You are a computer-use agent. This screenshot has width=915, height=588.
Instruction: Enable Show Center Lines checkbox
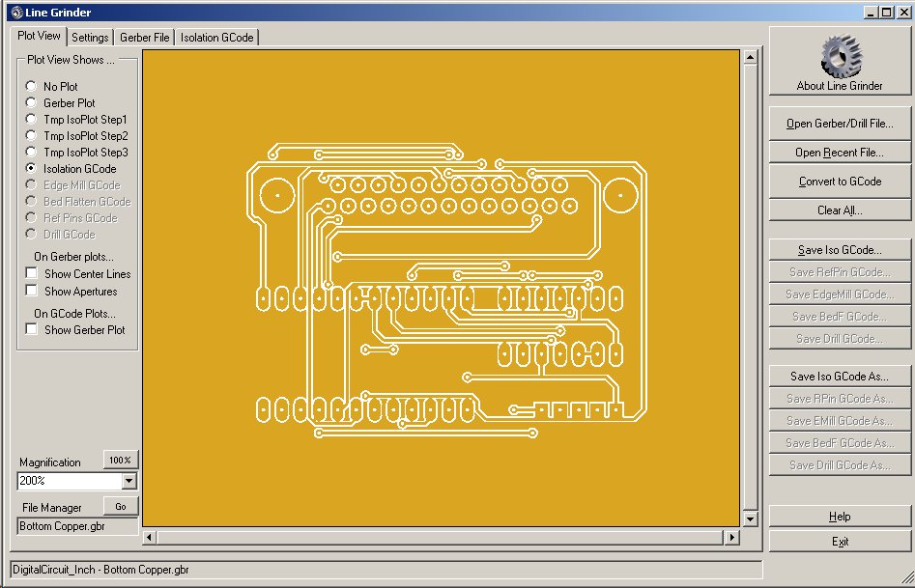32,274
